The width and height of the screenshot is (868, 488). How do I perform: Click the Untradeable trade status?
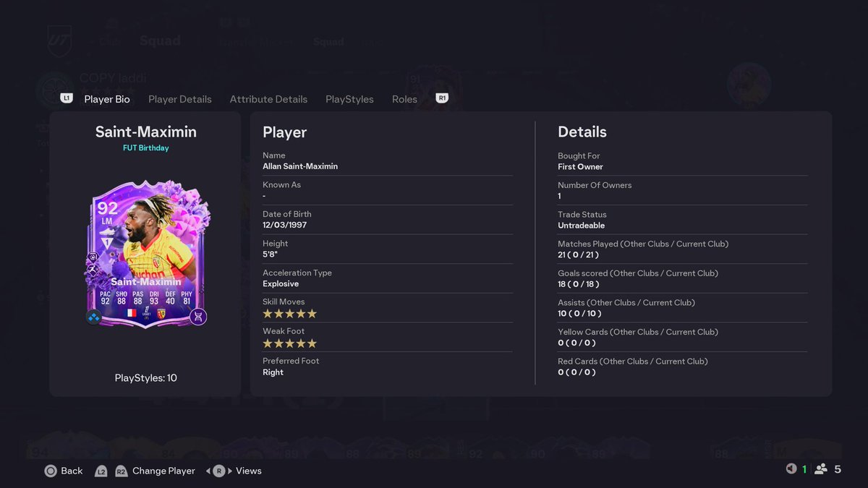[x=582, y=226]
